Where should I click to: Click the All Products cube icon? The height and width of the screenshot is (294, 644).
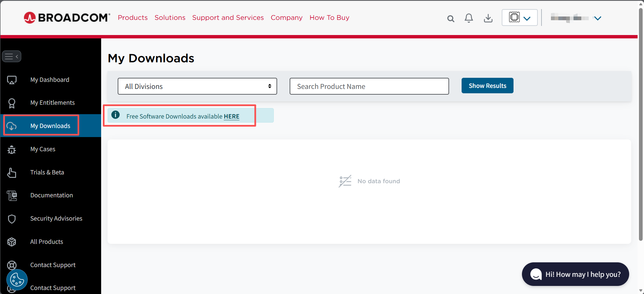click(12, 242)
